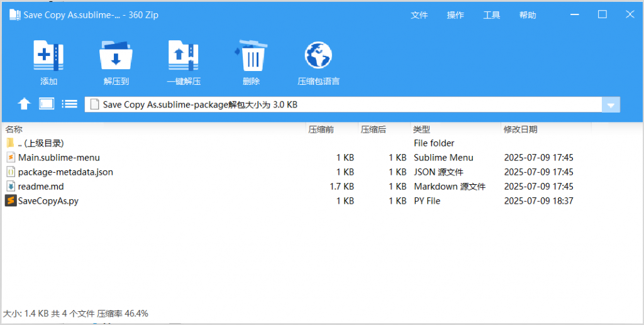The width and height of the screenshot is (644, 325).
Task: Click the status bar compression ratio text
Action: tap(123, 314)
